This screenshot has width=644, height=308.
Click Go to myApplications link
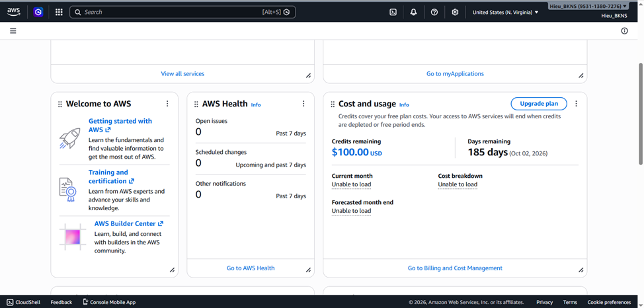click(455, 74)
